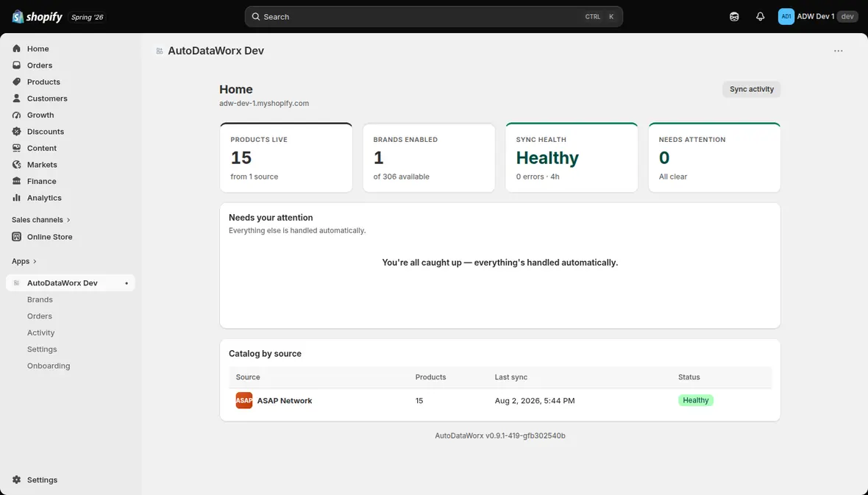
Task: Open the Orders inbox icon below Home
Action: [x=17, y=65]
